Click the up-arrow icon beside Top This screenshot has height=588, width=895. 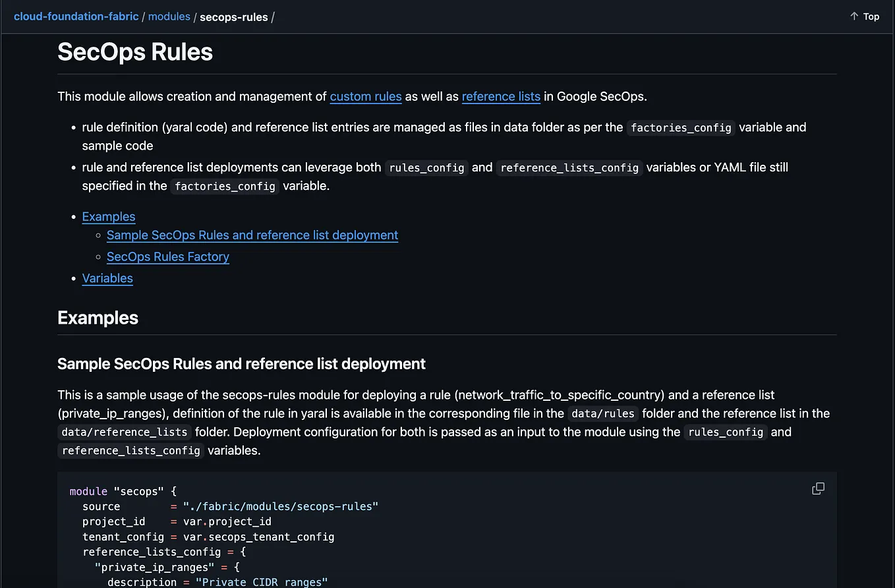(x=853, y=16)
